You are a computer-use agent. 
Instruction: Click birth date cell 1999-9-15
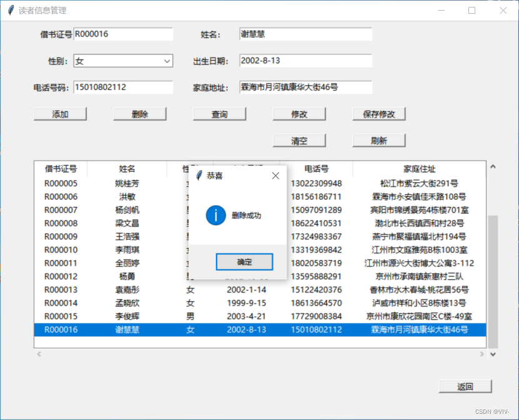click(x=247, y=302)
